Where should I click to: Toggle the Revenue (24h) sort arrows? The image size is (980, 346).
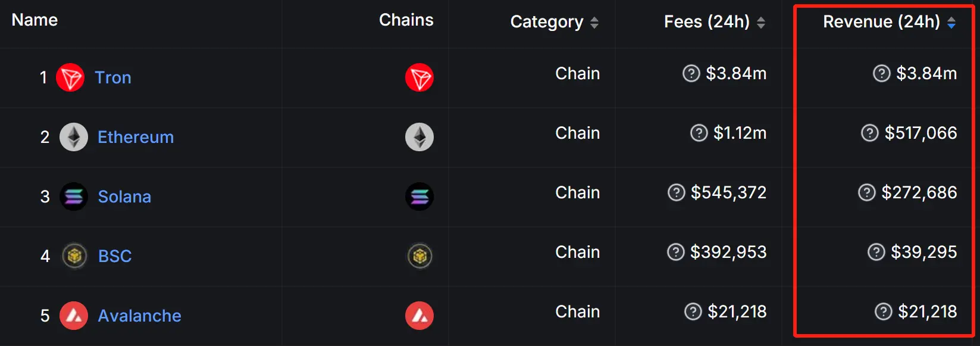click(x=951, y=23)
